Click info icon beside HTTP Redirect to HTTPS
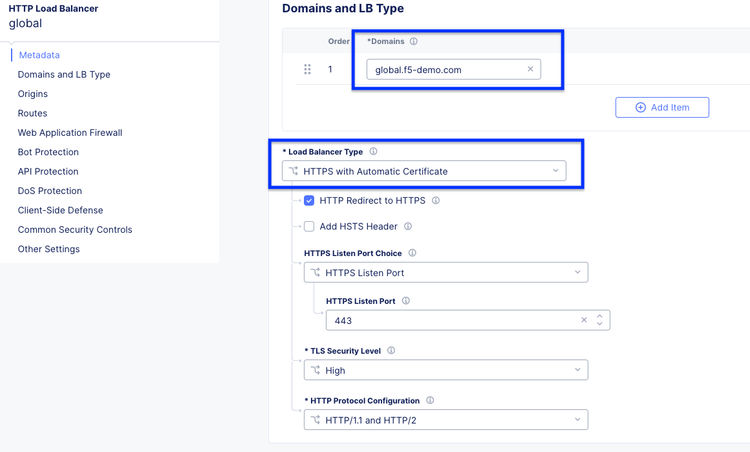 (436, 201)
